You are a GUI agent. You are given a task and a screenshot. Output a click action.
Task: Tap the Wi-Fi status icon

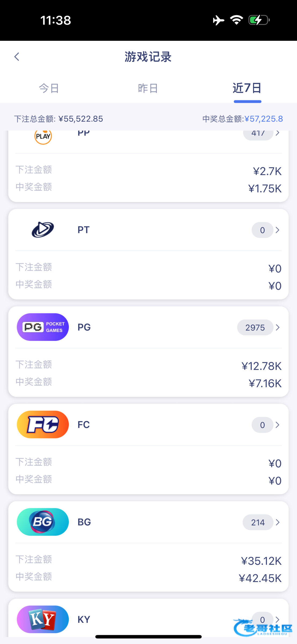[x=236, y=20]
